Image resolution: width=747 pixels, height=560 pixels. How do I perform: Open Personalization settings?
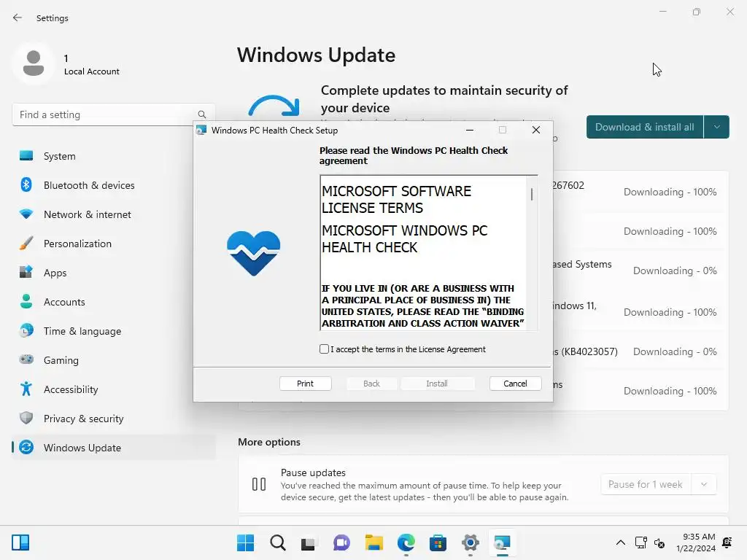[113, 244]
